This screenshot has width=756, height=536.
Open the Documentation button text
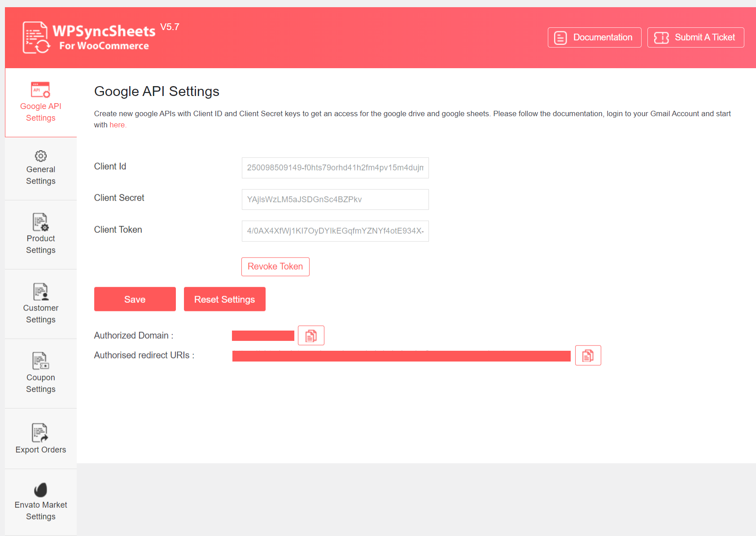coord(603,37)
